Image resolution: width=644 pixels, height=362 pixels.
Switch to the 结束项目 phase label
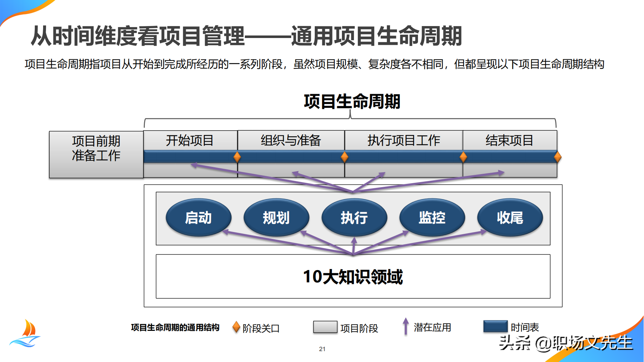point(509,140)
